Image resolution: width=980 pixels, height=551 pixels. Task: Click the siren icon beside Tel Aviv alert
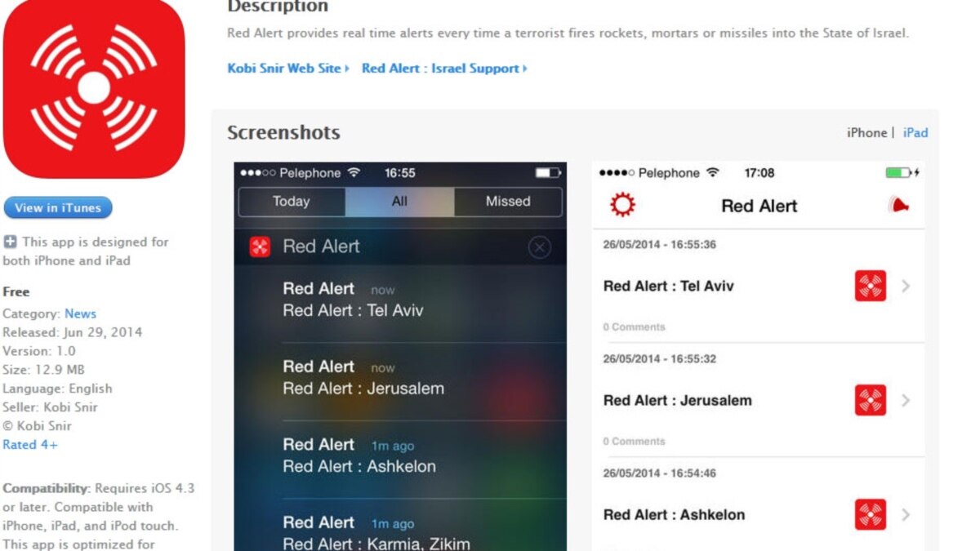click(870, 286)
